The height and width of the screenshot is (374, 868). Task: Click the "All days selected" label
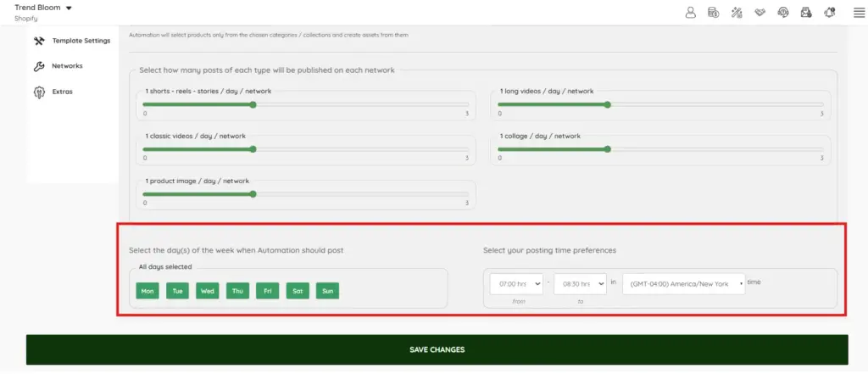pos(165,267)
